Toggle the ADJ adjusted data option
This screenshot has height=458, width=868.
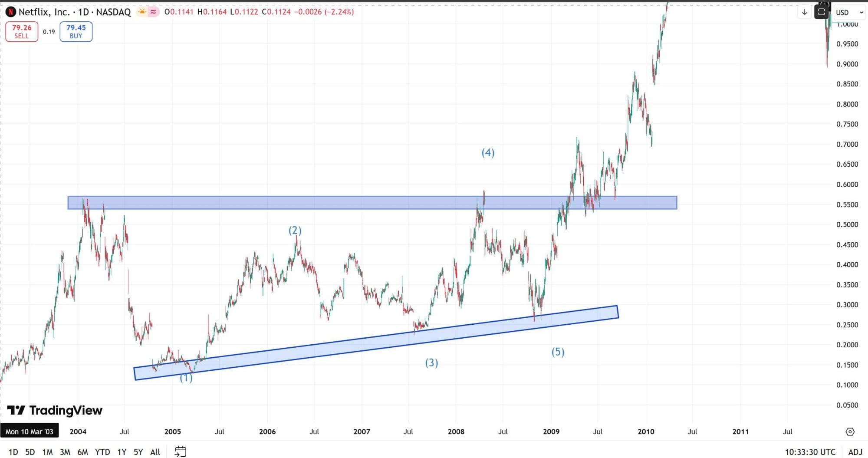855,452
